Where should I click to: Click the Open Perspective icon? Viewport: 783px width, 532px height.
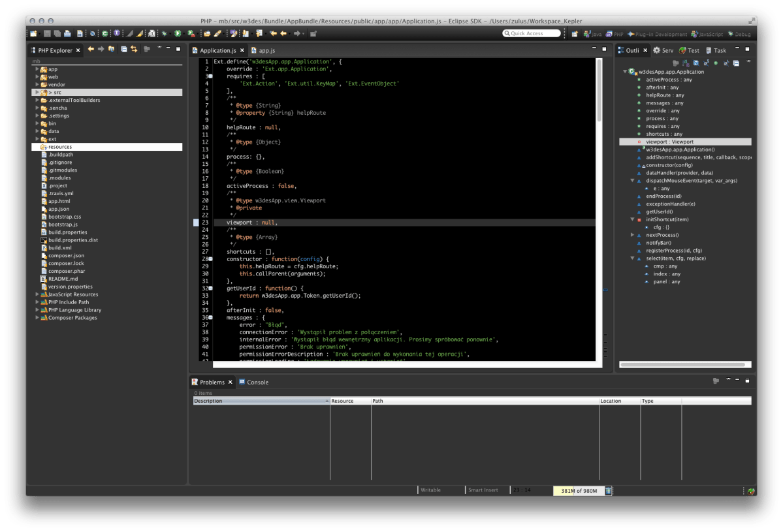click(575, 34)
